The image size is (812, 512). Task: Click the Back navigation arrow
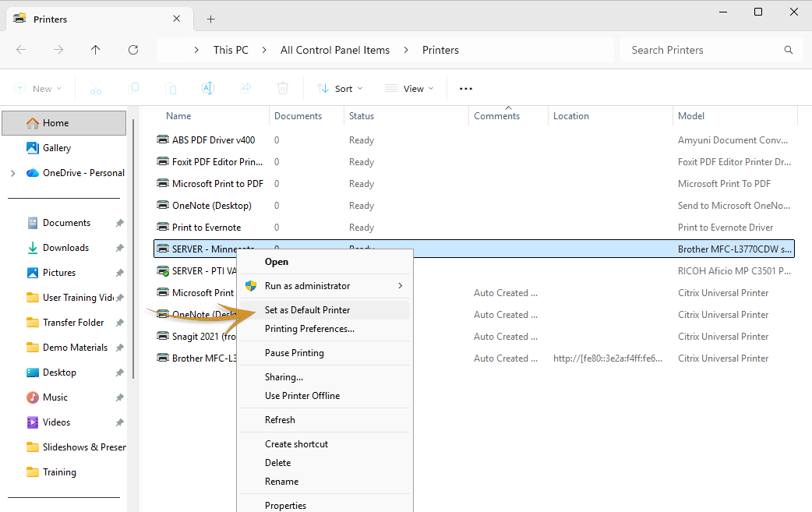[21, 50]
